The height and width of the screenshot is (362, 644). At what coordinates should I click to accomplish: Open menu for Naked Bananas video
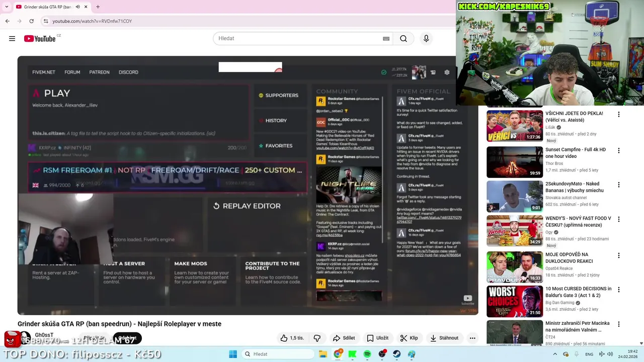point(619,185)
